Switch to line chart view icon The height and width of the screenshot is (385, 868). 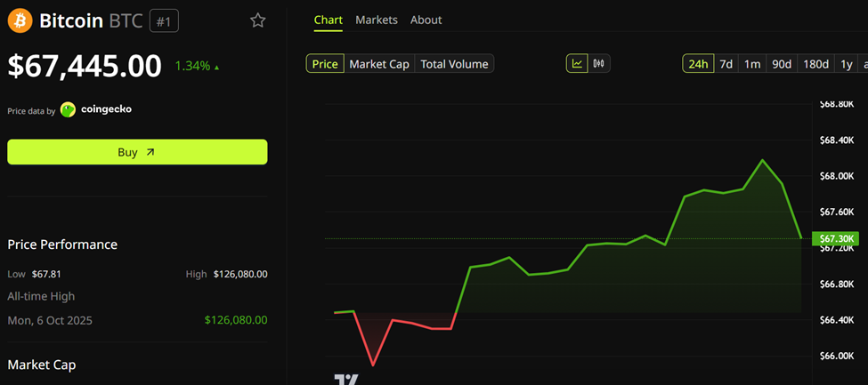(x=577, y=64)
